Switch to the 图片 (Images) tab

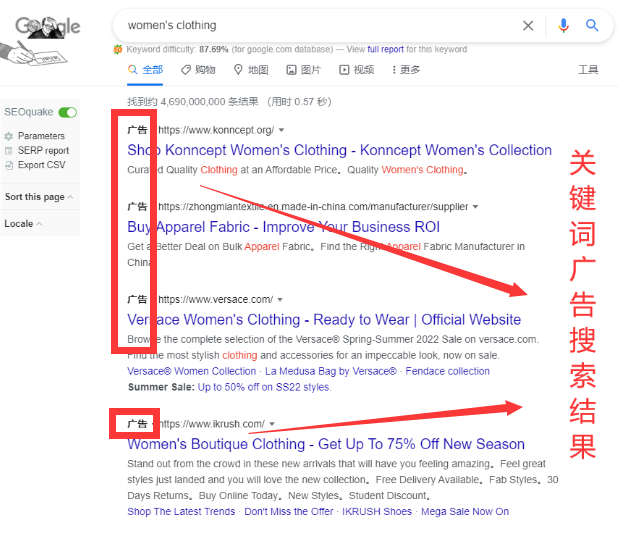(304, 70)
